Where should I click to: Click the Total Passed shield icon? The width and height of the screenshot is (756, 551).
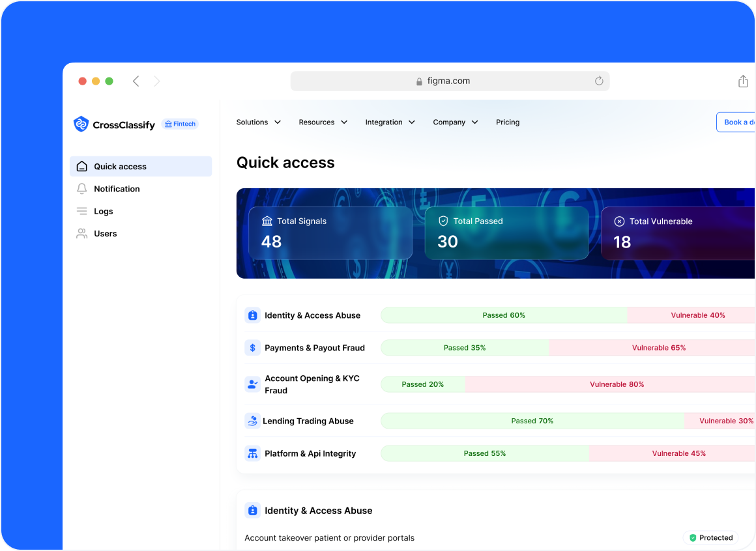coord(444,221)
